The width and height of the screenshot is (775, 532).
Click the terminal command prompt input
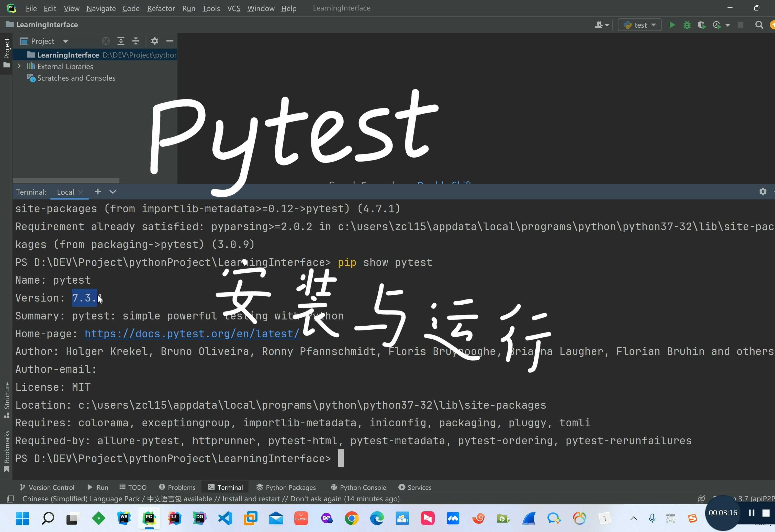point(341,458)
